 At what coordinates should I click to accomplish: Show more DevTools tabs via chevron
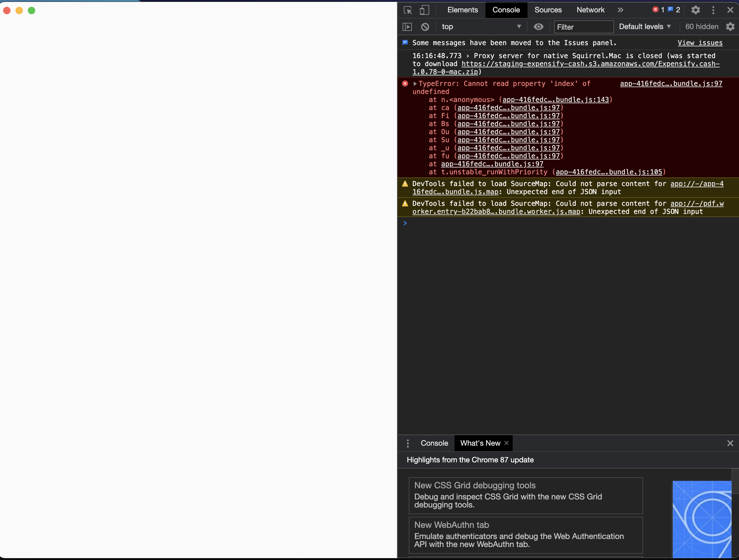(620, 10)
